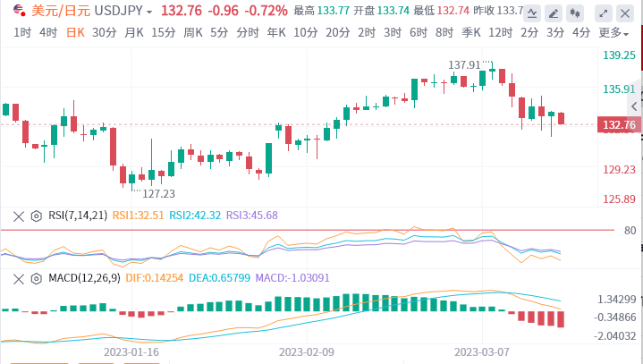Close the RSI indicator panel
The width and height of the screenshot is (643, 364).
coord(19,216)
